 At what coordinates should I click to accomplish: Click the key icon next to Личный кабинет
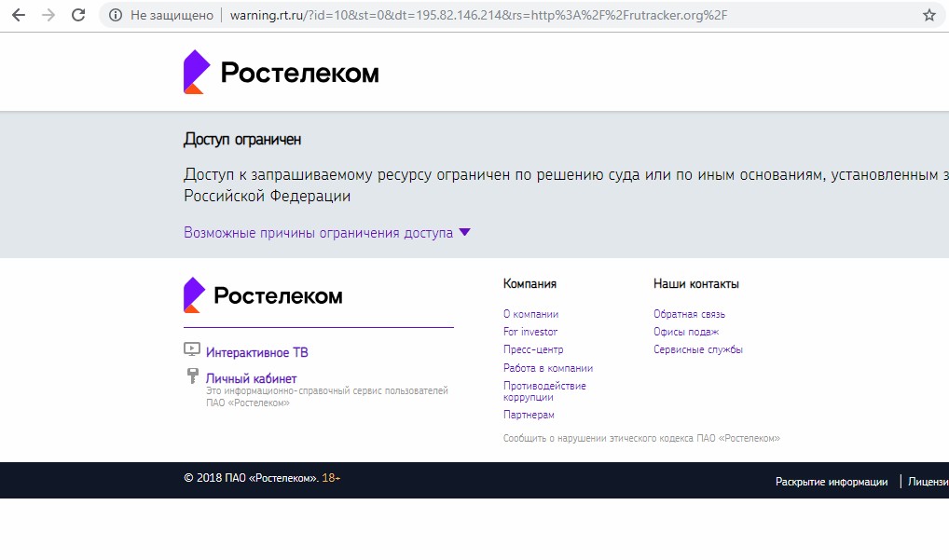click(x=192, y=376)
